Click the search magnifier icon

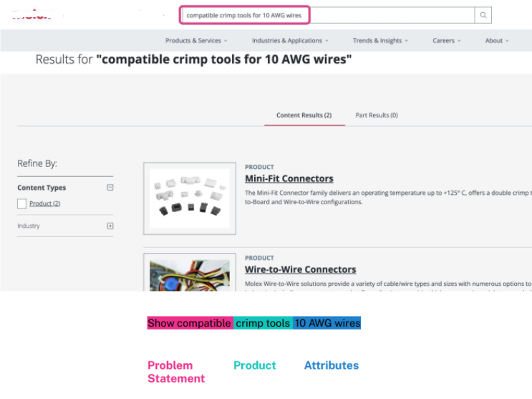[x=484, y=15]
